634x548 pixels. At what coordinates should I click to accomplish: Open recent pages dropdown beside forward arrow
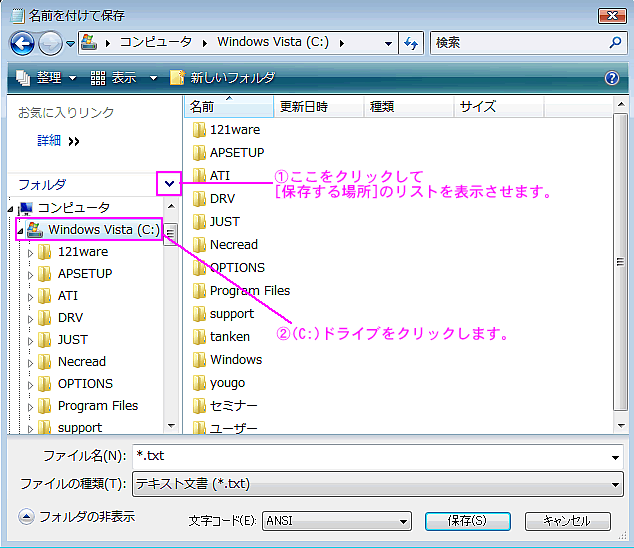click(x=70, y=43)
